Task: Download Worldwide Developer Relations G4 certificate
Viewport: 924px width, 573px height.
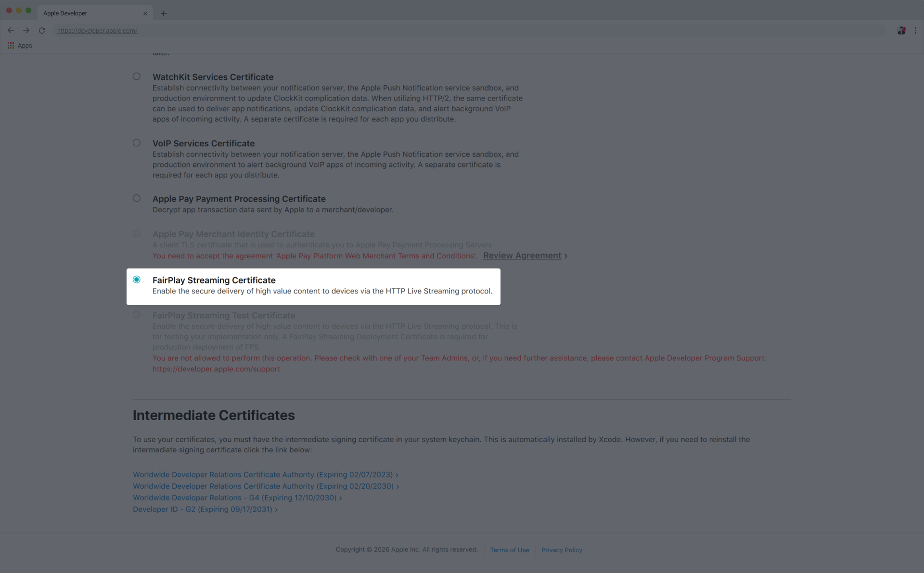Action: coord(237,497)
